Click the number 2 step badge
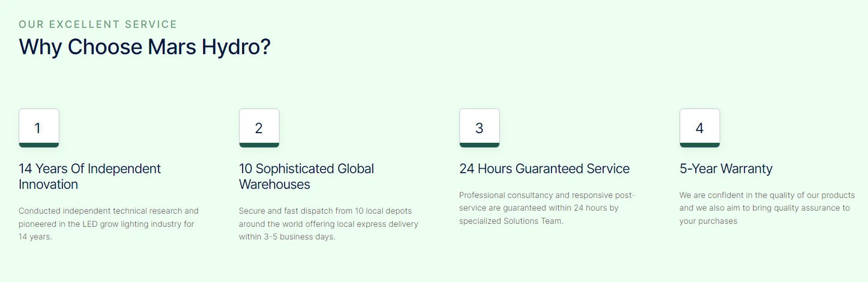 [259, 128]
